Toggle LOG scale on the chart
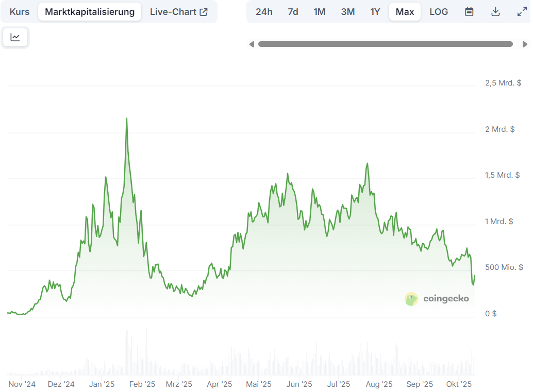Image resolution: width=533 pixels, height=392 pixels. [x=439, y=12]
